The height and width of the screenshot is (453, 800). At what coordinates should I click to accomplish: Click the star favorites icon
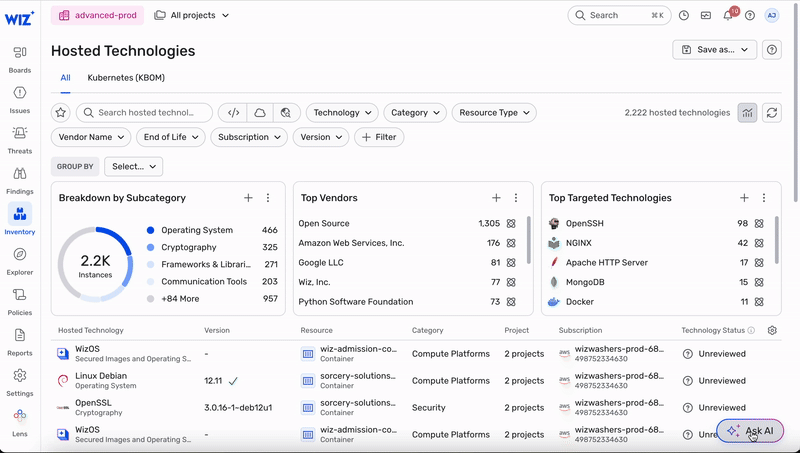click(61, 113)
